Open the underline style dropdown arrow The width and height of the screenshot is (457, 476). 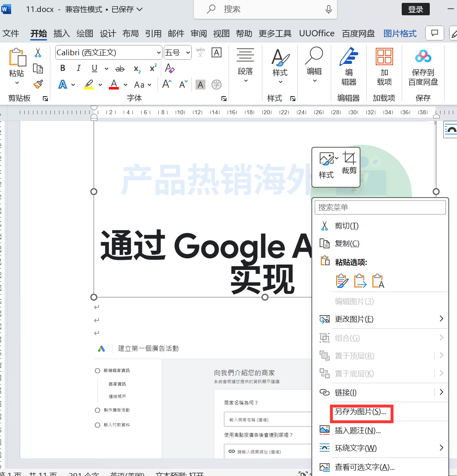click(x=106, y=68)
